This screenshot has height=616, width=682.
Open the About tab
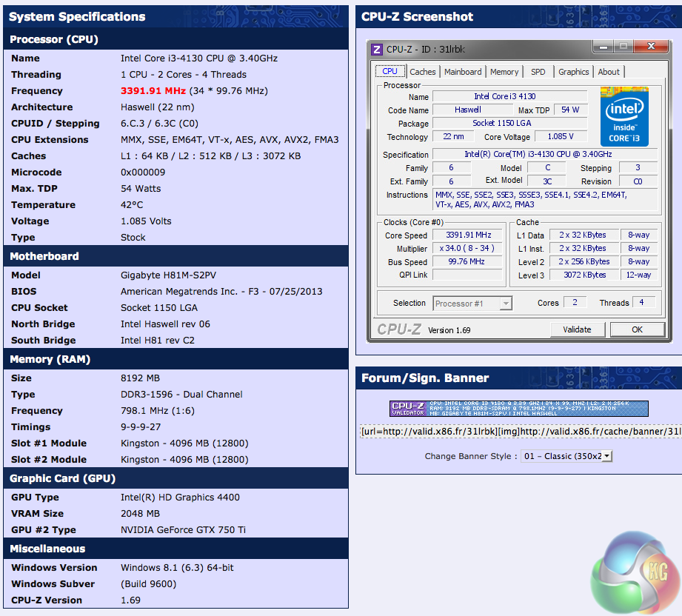609,72
